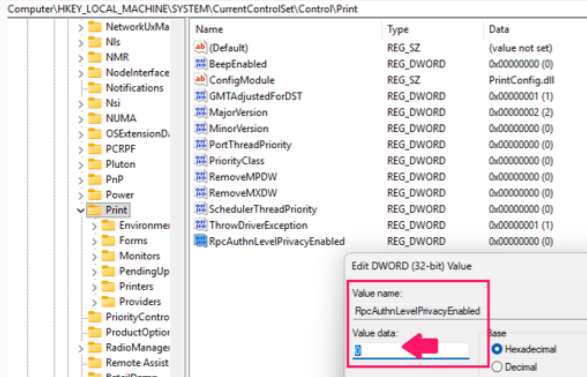Viewport: 587px width, 377px height.
Task: Click the SchedulerThreadPriority value icon
Action: [x=200, y=209]
